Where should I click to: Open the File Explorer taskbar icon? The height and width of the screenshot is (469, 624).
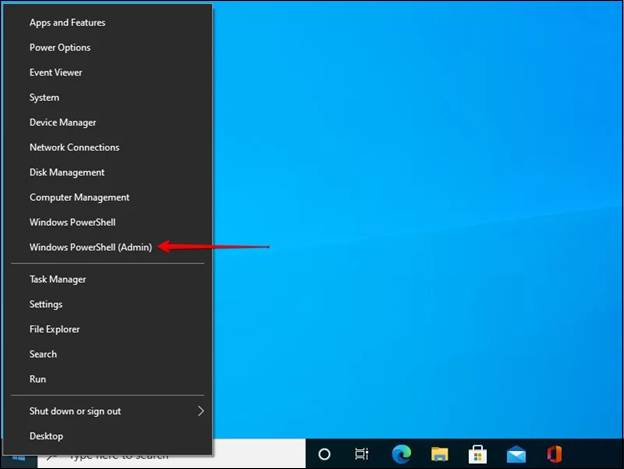(439, 454)
